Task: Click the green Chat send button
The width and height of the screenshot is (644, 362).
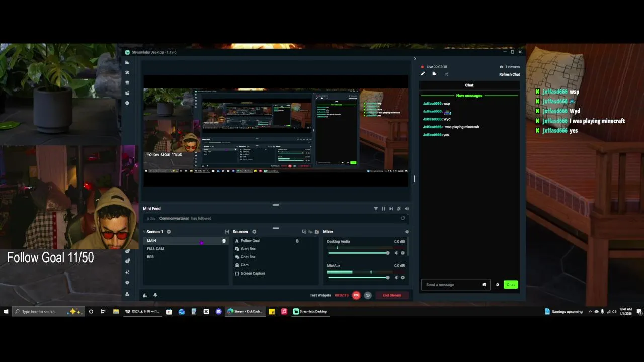Action: [x=511, y=285]
